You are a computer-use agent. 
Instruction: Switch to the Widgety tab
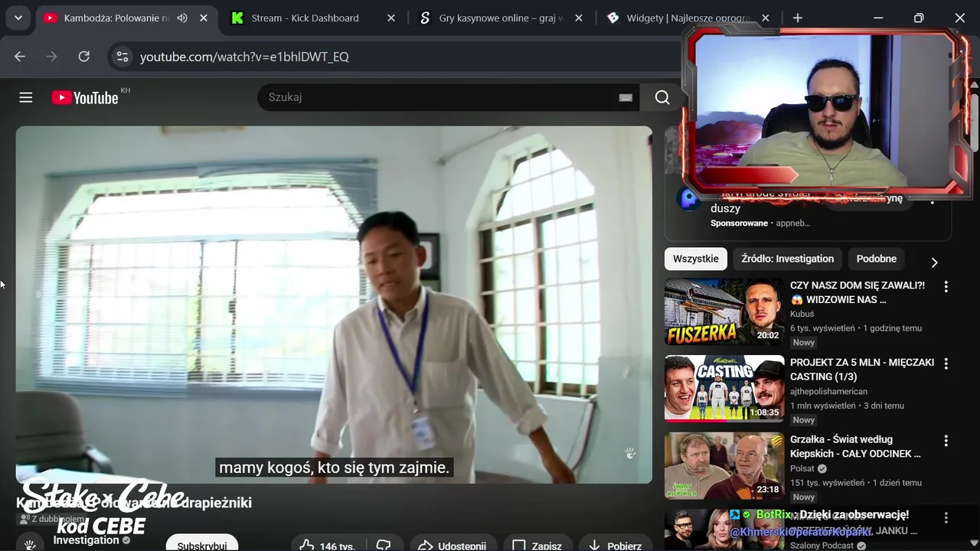pos(688,18)
